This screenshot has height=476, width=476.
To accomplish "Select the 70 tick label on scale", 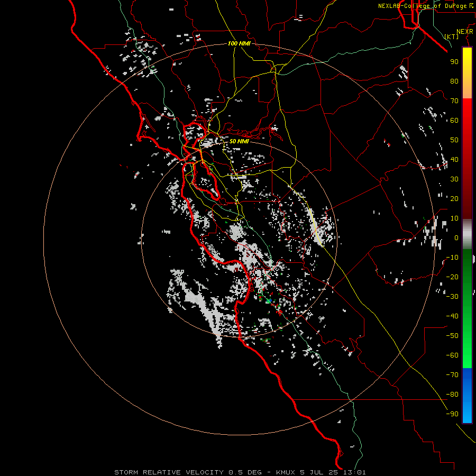I will coord(454,101).
